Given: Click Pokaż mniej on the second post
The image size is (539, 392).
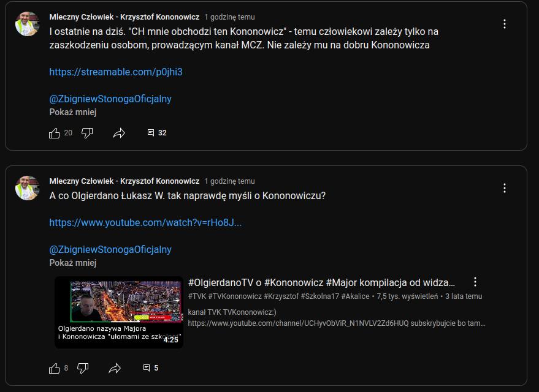Looking at the screenshot, I should [73, 263].
